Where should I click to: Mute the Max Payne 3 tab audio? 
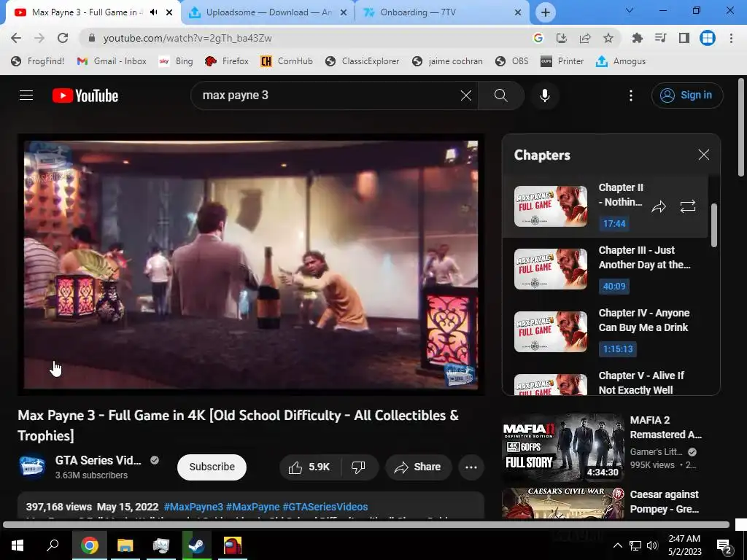(x=153, y=12)
